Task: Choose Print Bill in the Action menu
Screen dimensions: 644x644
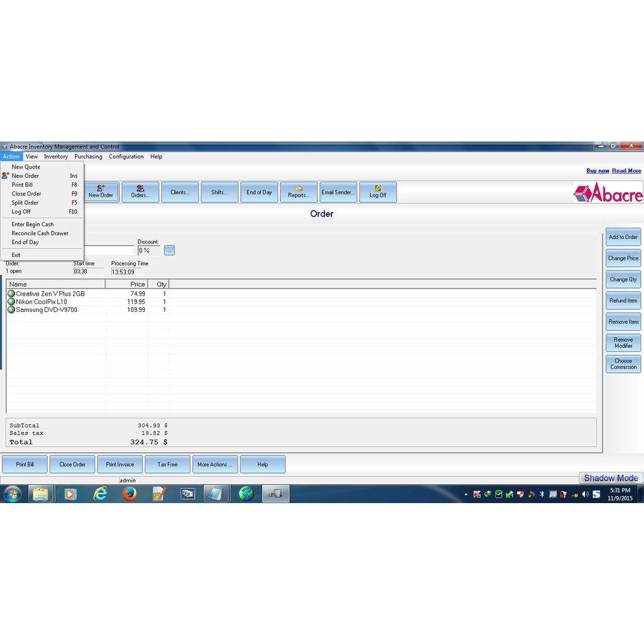Action: pos(42,185)
